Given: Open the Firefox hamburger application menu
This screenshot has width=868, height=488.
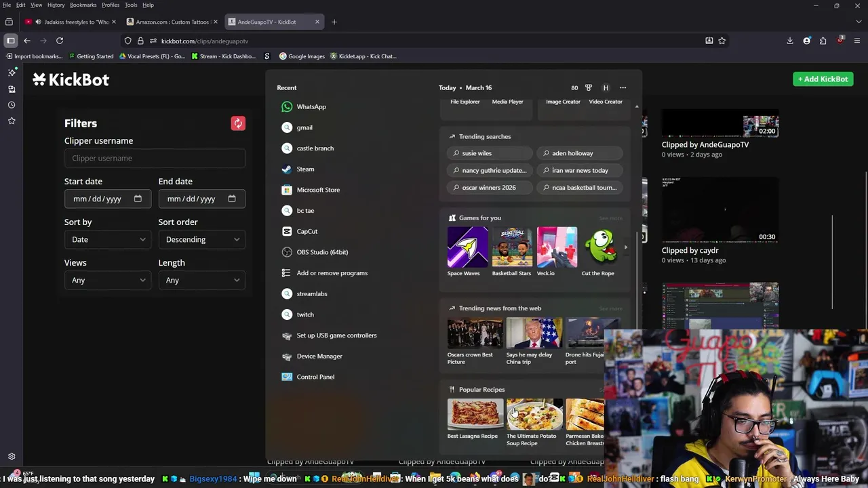Looking at the screenshot, I should click(x=856, y=41).
